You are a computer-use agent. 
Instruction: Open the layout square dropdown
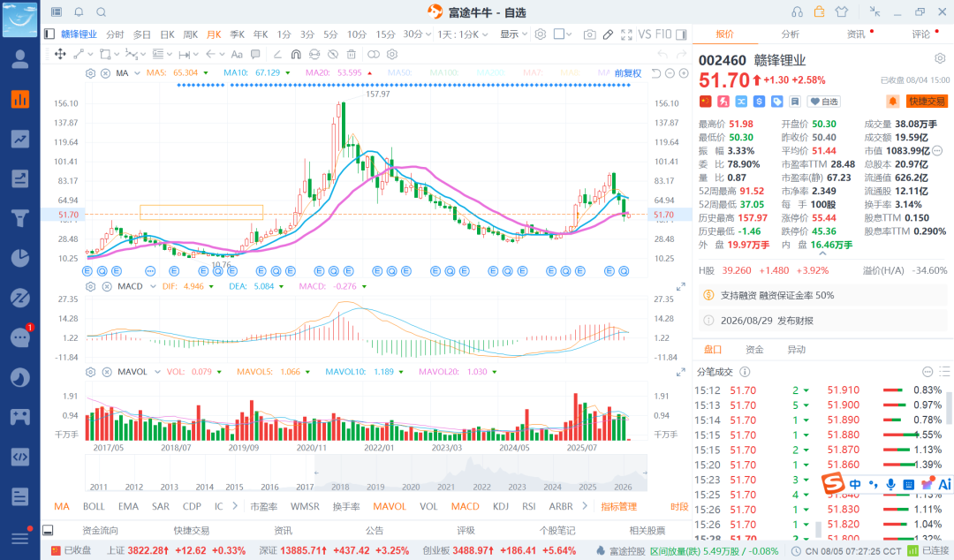pyautogui.click(x=563, y=34)
